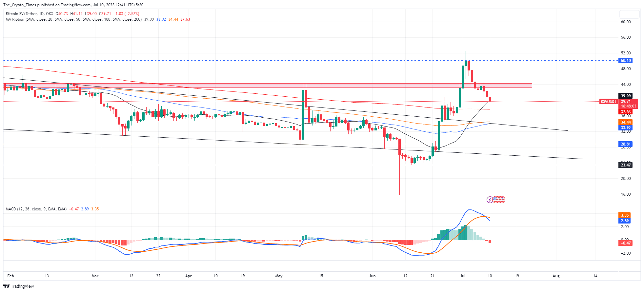Click the blue 50.10 price label on the axis
The height and width of the screenshot is (292, 644).
625,61
